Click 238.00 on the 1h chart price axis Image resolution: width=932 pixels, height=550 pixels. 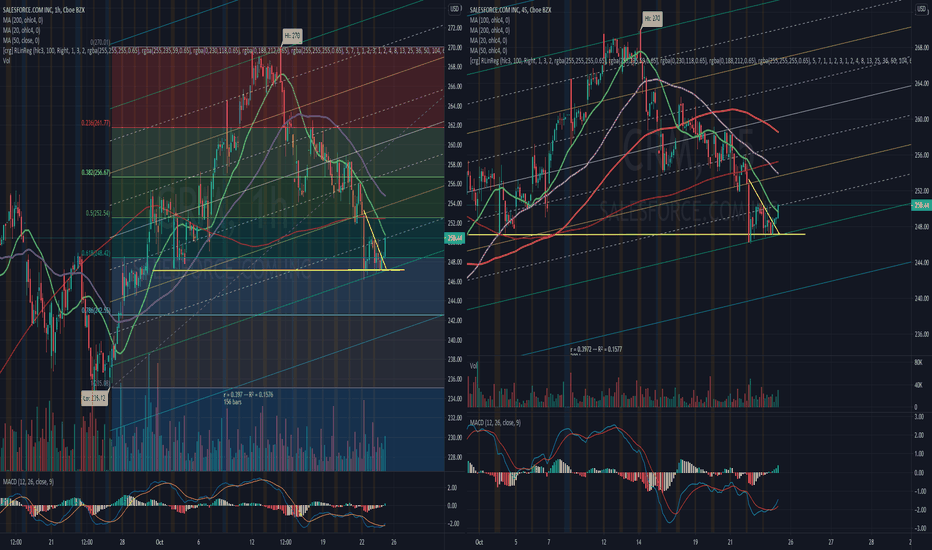pyautogui.click(x=455, y=359)
